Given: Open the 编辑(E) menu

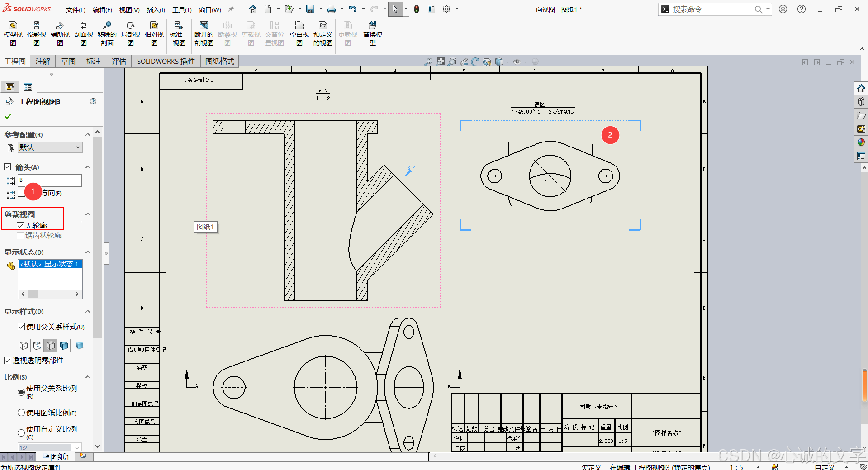Looking at the screenshot, I should (x=102, y=9).
